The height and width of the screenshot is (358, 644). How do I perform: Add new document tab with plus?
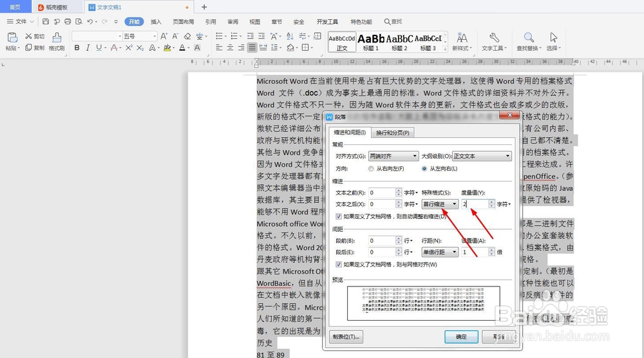click(x=204, y=7)
